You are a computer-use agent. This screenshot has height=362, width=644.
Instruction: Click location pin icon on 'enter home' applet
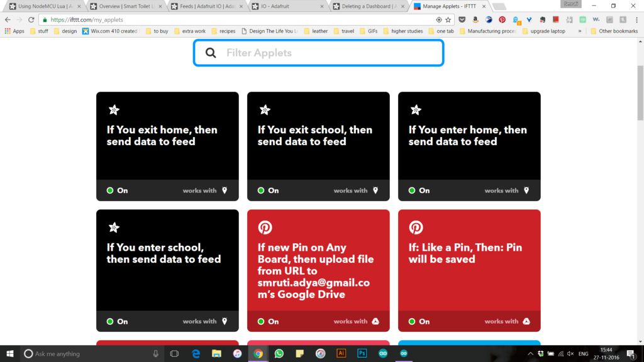coord(526,190)
